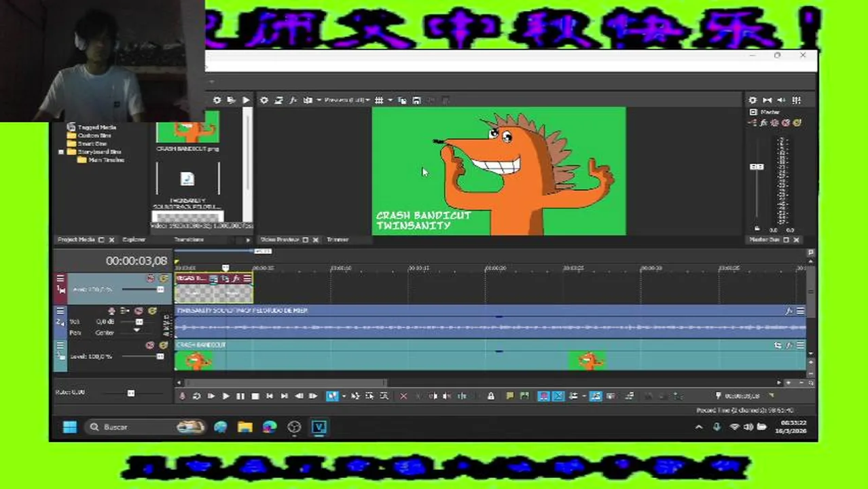Insert marker icon in editing toolbar
This screenshot has width=868, height=489.
(x=510, y=396)
